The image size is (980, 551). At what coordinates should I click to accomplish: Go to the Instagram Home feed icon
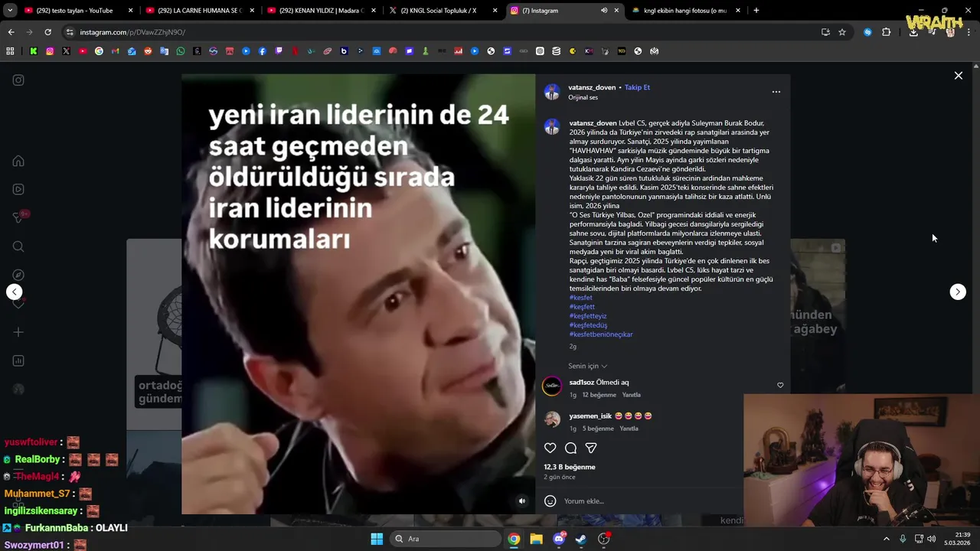(18, 161)
